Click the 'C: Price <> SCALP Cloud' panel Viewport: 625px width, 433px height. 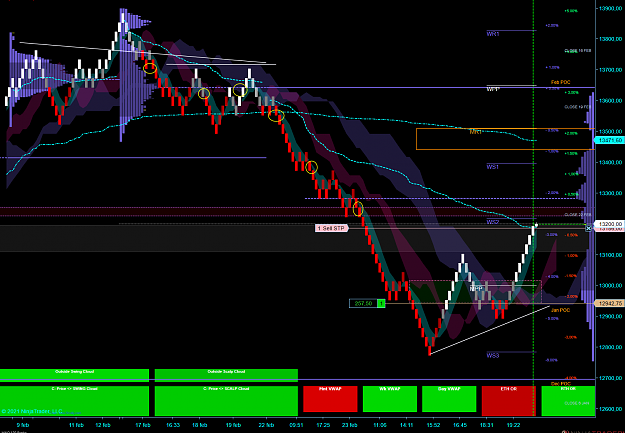tap(226, 401)
